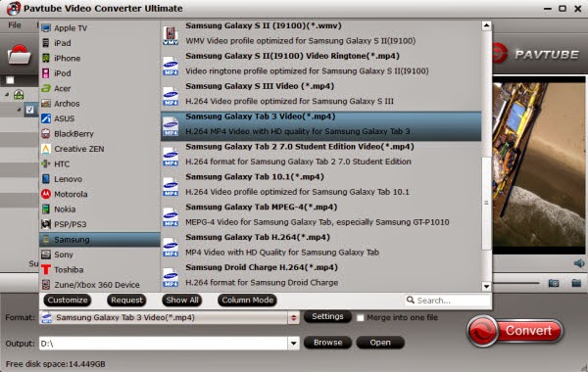This screenshot has width=588, height=372.
Task: Pick the Creative ZEN category
Action: (100, 149)
